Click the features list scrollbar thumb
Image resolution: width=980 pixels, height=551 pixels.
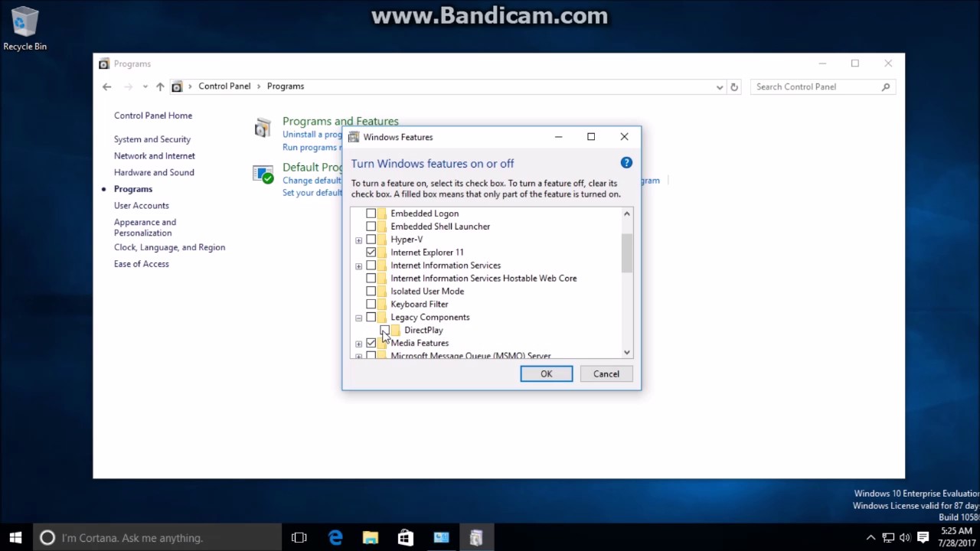click(627, 253)
